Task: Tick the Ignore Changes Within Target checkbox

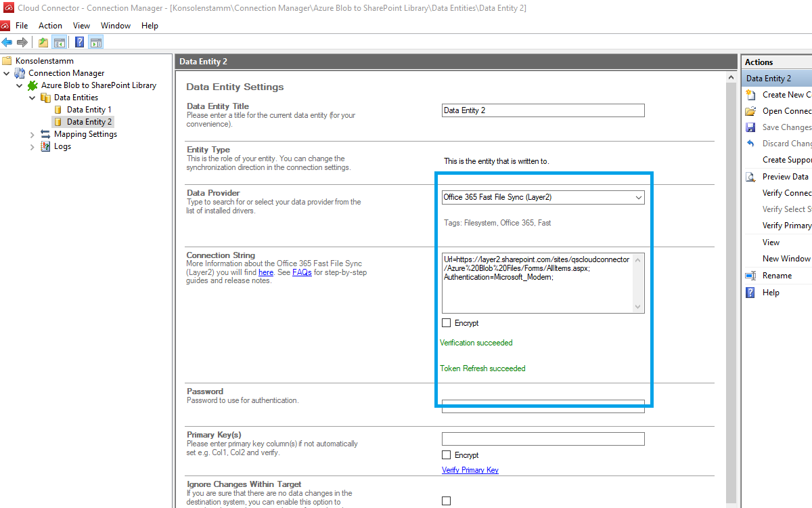Action: click(x=446, y=501)
